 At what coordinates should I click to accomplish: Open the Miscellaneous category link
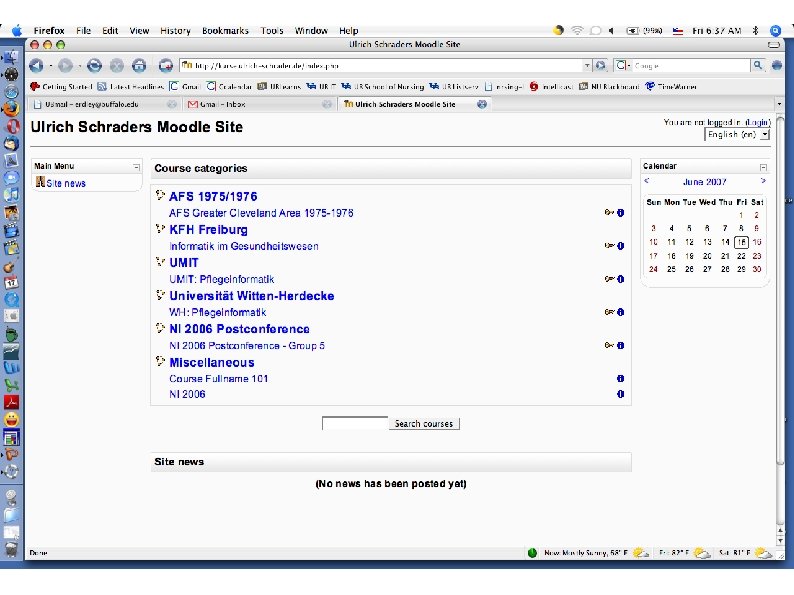tap(212, 363)
